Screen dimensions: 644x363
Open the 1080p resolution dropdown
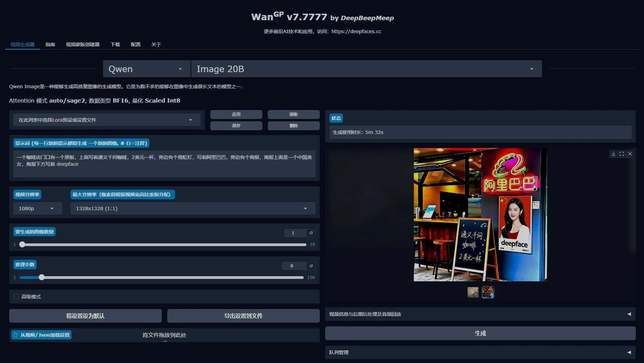point(38,208)
